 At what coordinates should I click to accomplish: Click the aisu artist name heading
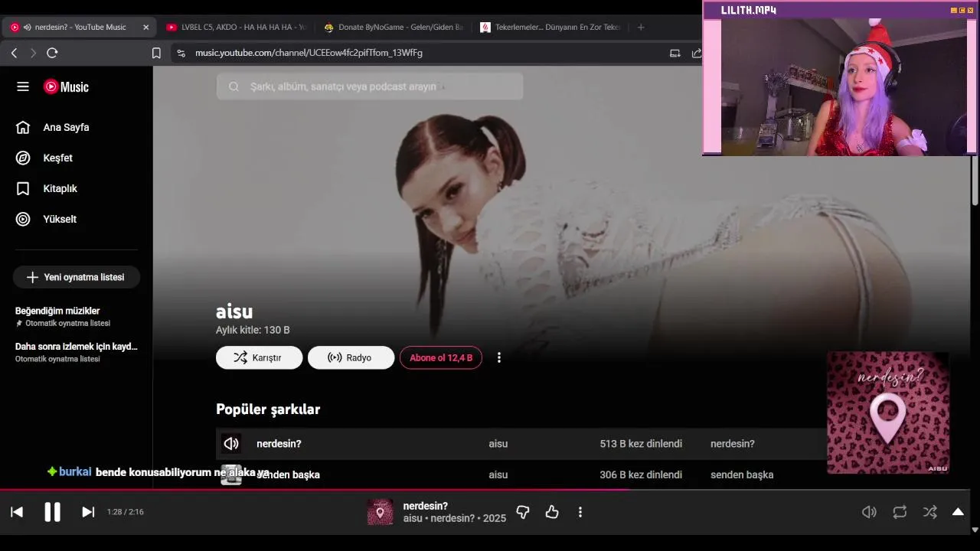234,311
